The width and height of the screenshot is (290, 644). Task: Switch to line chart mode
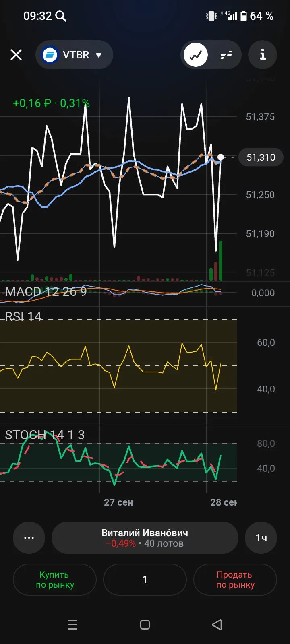pyautogui.click(x=196, y=55)
